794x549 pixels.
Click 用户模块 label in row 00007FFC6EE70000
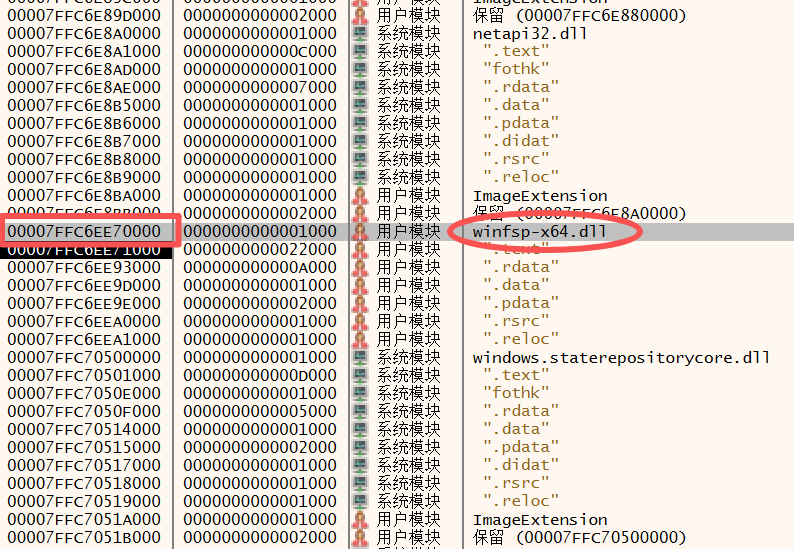(x=409, y=231)
